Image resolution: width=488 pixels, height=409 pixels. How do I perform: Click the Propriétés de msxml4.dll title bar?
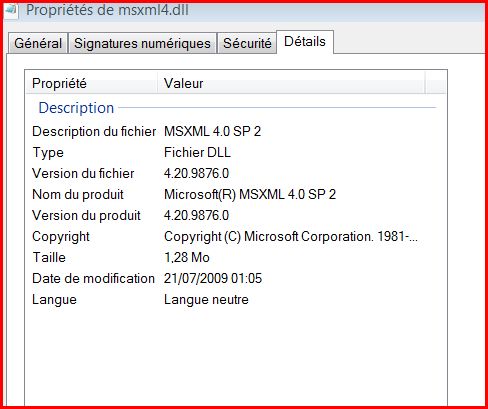click(244, 11)
